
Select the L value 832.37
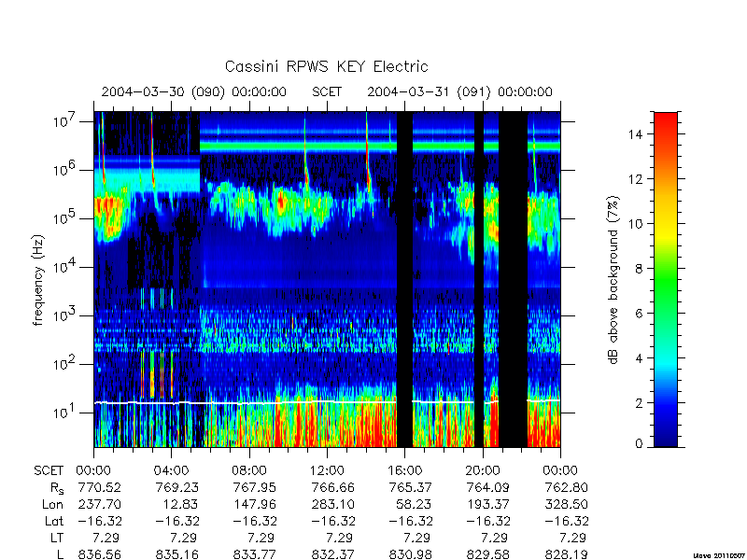tap(332, 554)
